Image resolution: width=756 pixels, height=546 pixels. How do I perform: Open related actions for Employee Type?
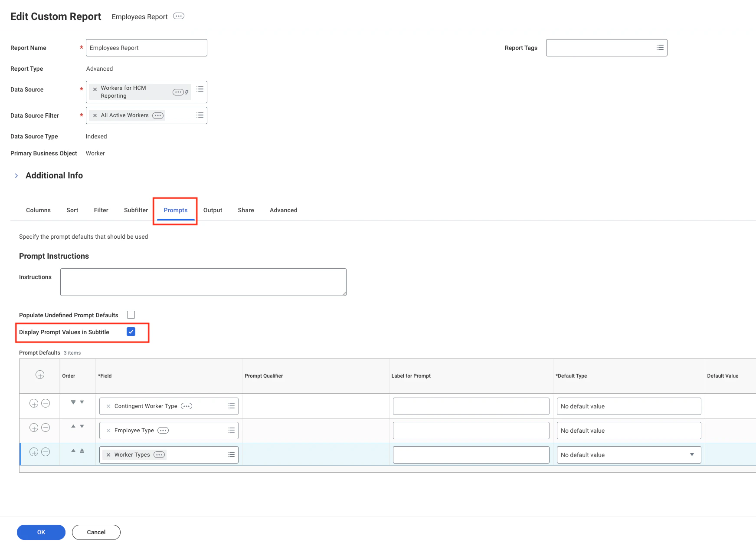163,431
